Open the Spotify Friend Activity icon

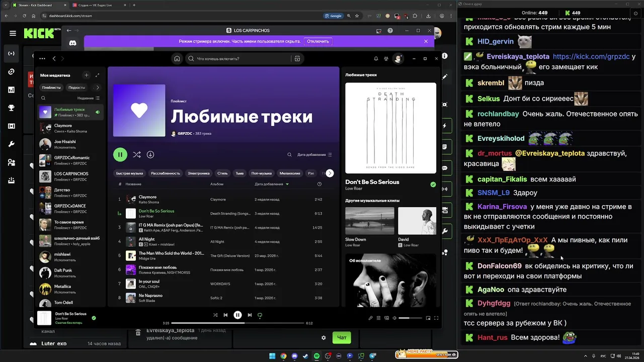point(386,59)
